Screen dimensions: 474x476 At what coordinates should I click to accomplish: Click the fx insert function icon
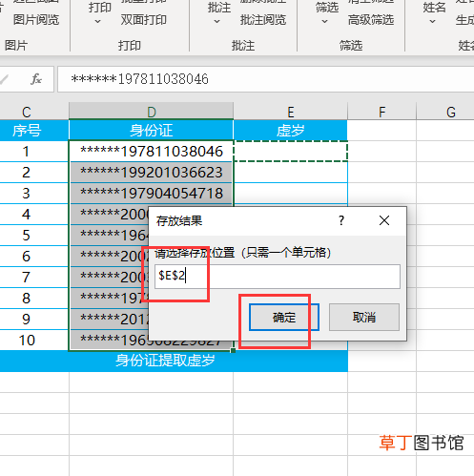pyautogui.click(x=36, y=79)
